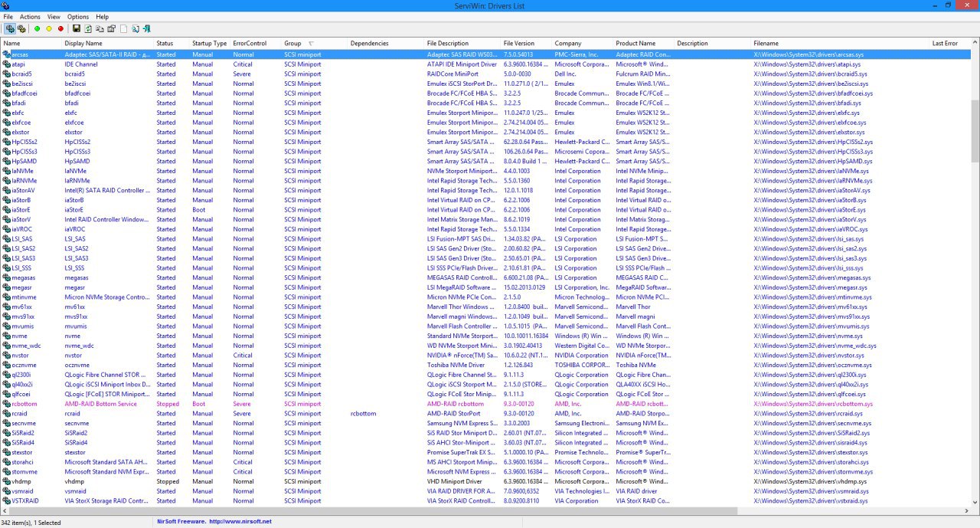Click the ServiWin icon in the title bar
This screenshot has width=980, height=528.
tap(6, 5)
